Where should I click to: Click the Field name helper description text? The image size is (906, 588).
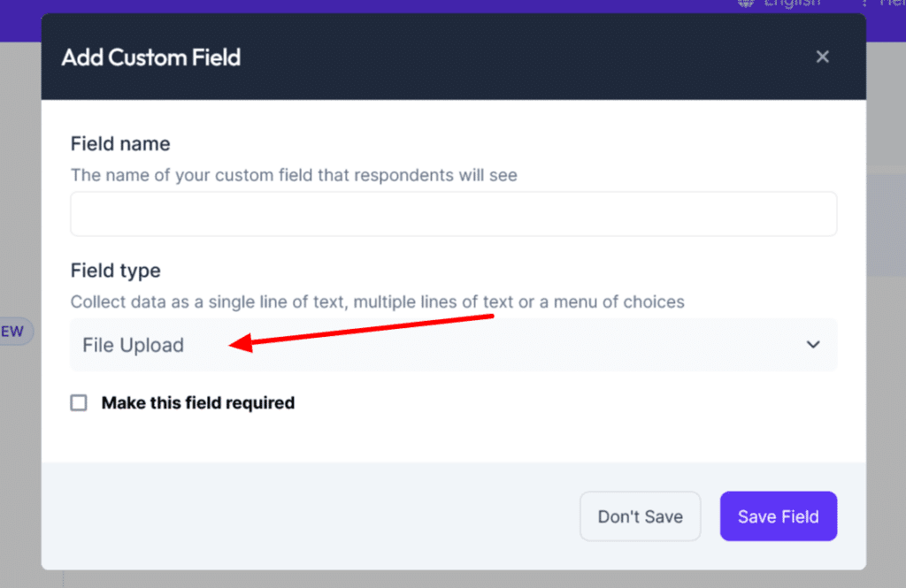tap(294, 175)
